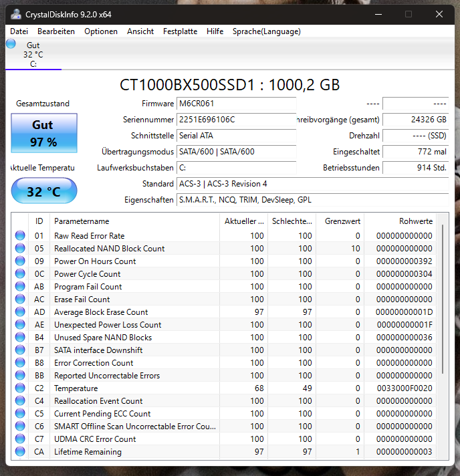Click the Übertragungsmodus field SATA/600
Screen dimensions: 460x476
click(236, 152)
